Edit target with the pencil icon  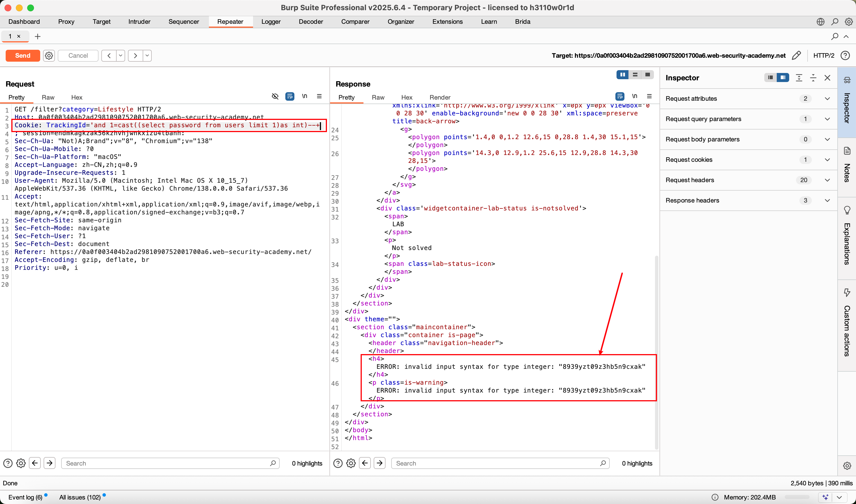click(x=796, y=55)
